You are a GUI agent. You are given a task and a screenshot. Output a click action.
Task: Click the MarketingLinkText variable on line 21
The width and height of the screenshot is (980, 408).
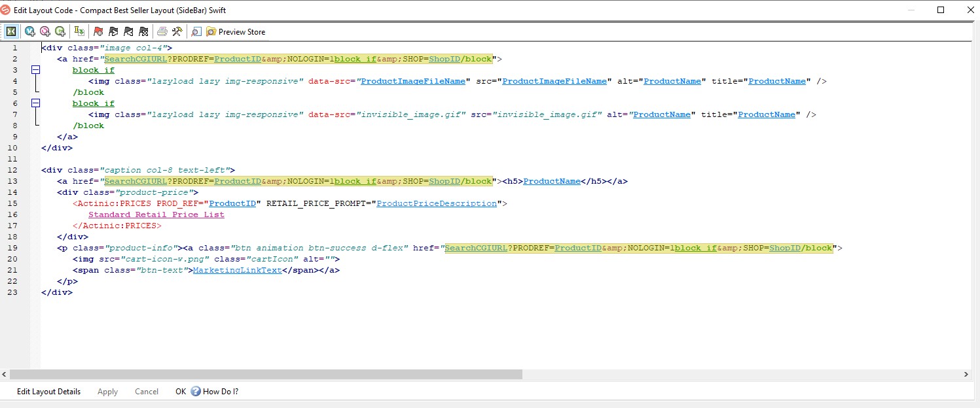click(237, 270)
